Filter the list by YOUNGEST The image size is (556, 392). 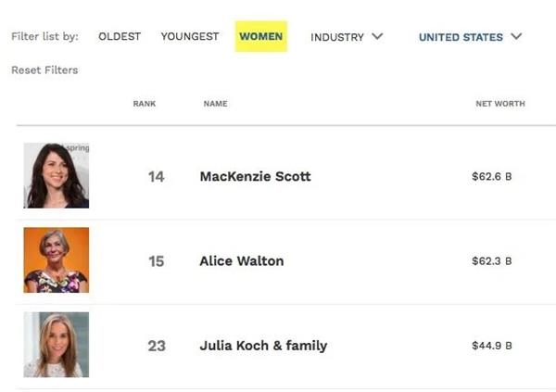coord(190,36)
